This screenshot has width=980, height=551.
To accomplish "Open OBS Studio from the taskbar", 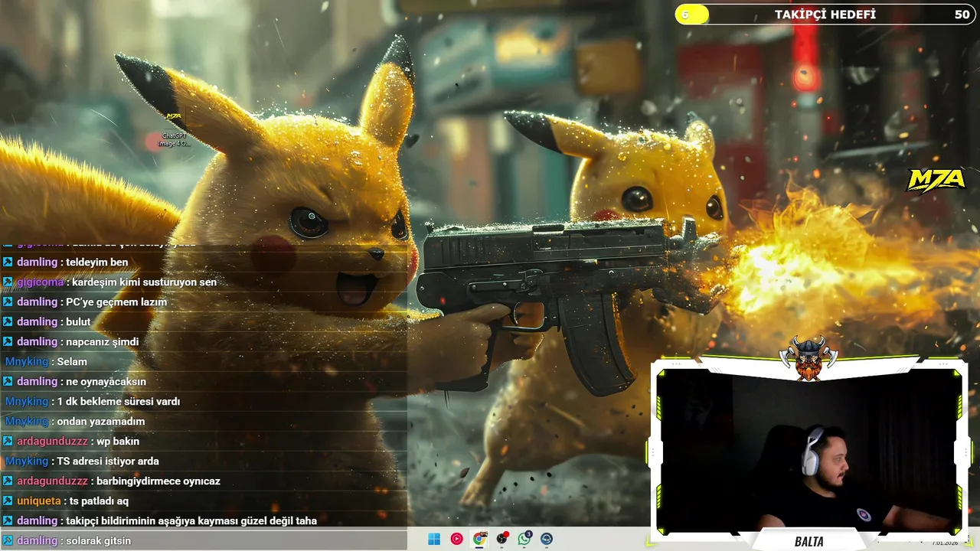I will click(501, 539).
